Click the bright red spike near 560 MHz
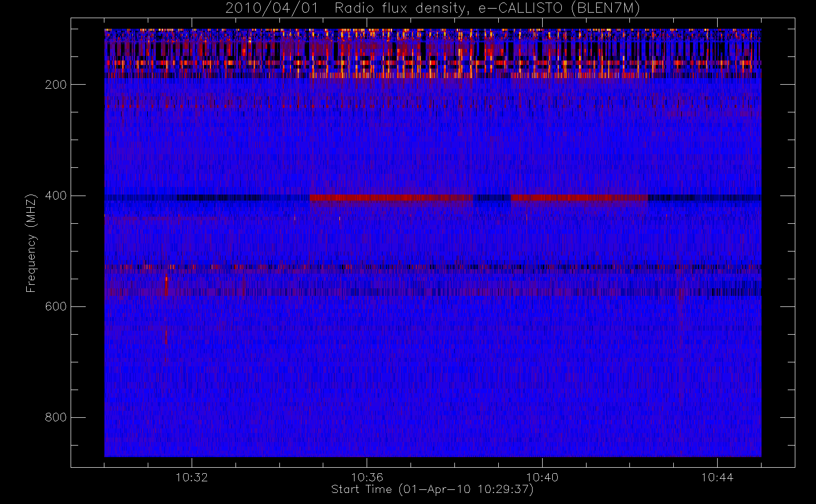 pos(166,286)
